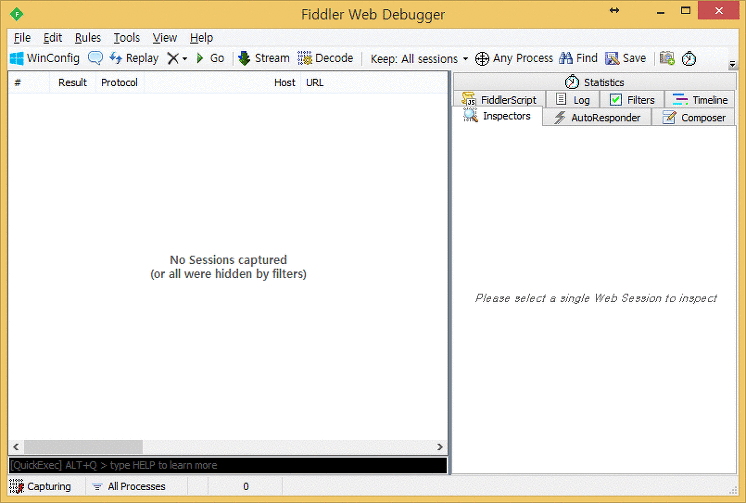Focus the QuickExec command box
This screenshot has width=746, height=503.
[x=228, y=465]
